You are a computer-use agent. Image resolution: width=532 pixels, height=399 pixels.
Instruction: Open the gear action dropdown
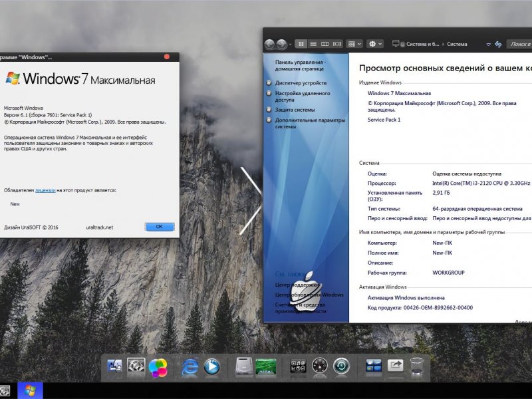(375, 44)
